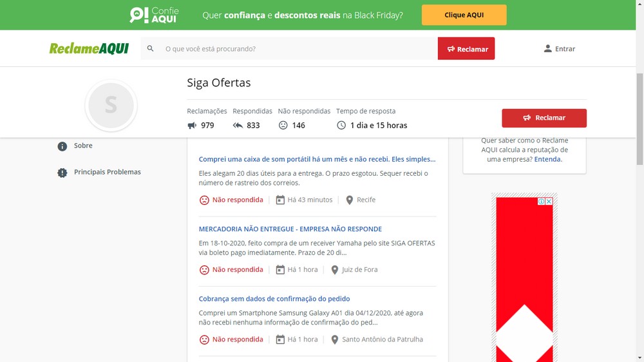
Task: Click the megaphone icon beside 979
Action: 192,126
